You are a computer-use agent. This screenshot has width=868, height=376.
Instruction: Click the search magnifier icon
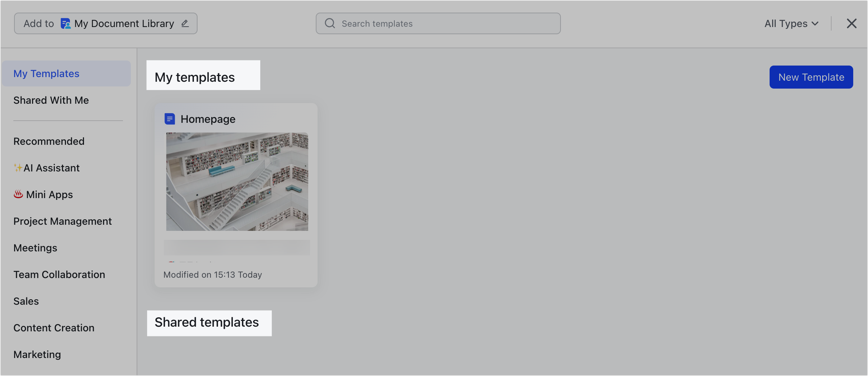coord(329,23)
